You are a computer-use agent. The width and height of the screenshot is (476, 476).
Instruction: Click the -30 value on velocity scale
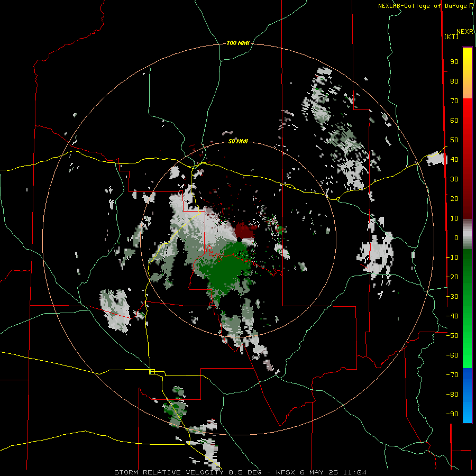(x=452, y=297)
